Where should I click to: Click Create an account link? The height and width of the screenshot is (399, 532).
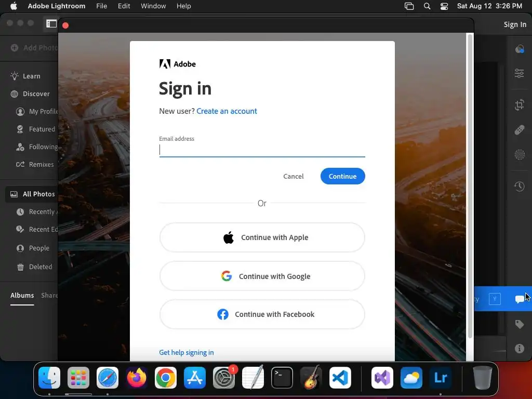coord(227,111)
